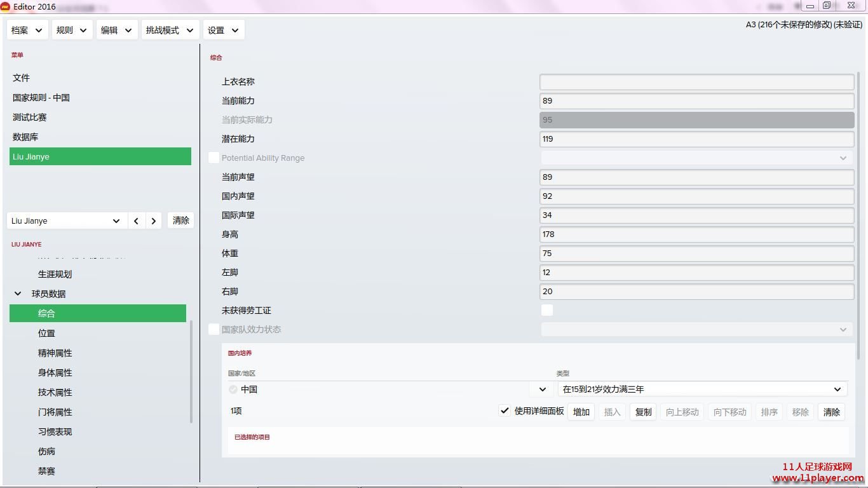Image resolution: width=868 pixels, height=488 pixels.
Task: Click 清除 in 国内培养 panel
Action: 832,412
